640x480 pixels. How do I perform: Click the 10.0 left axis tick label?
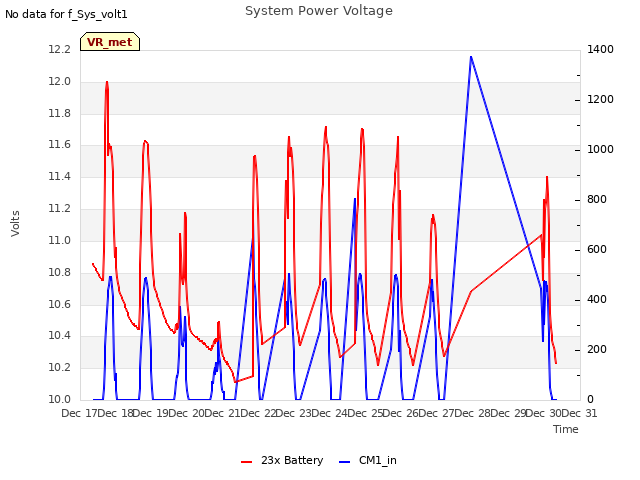tap(60, 399)
